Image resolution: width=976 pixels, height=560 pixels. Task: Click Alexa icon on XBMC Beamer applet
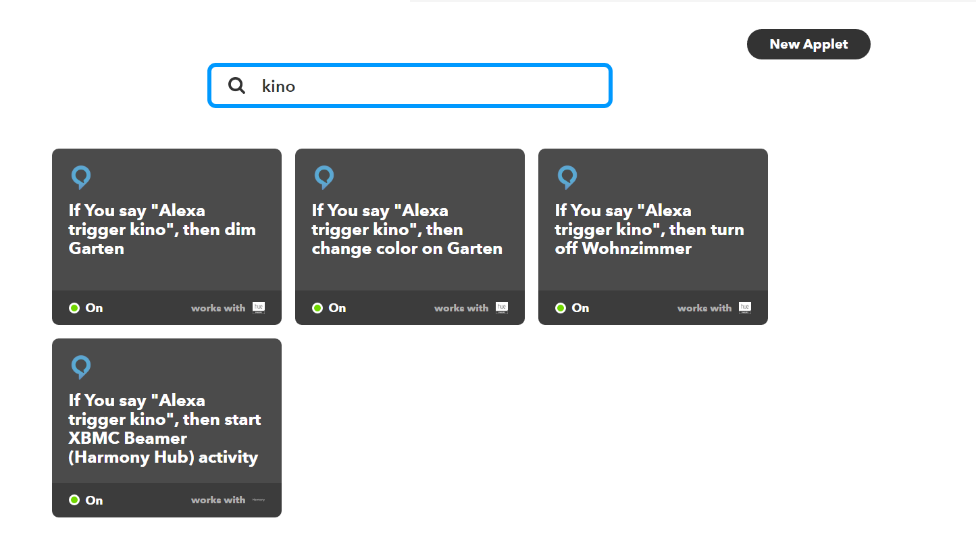coord(81,367)
